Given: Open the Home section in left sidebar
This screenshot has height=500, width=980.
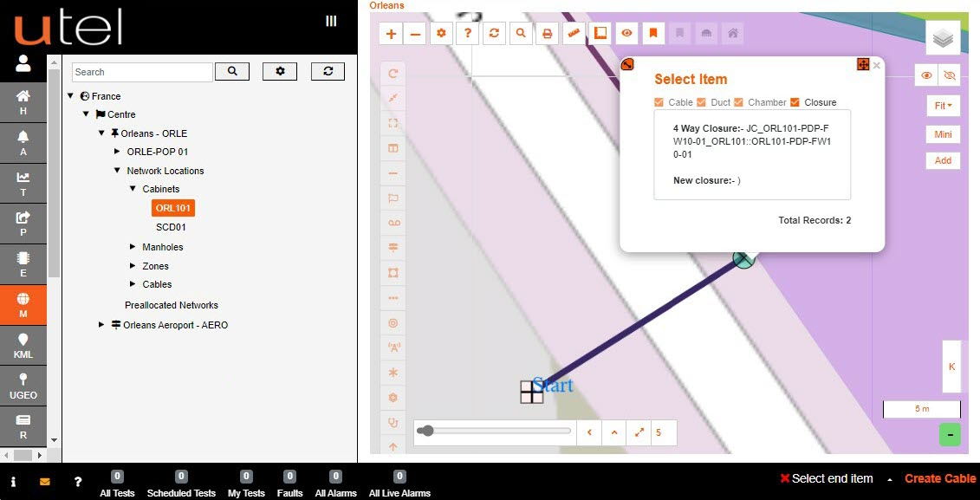Looking at the screenshot, I should (x=23, y=102).
